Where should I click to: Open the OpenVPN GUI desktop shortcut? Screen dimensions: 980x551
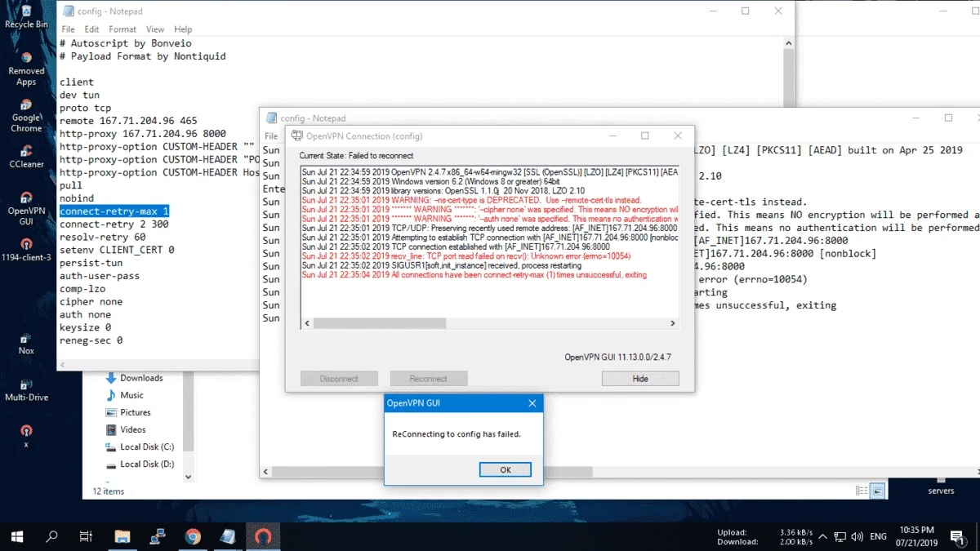(x=26, y=208)
